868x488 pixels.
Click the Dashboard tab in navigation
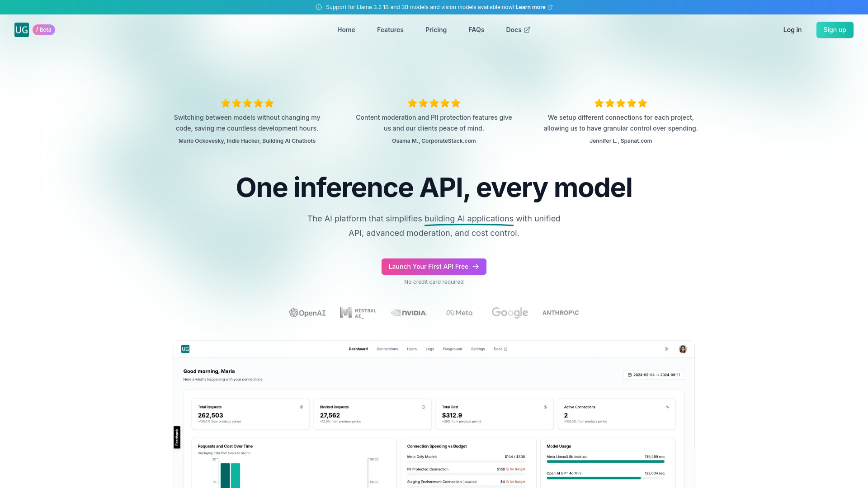(x=358, y=348)
